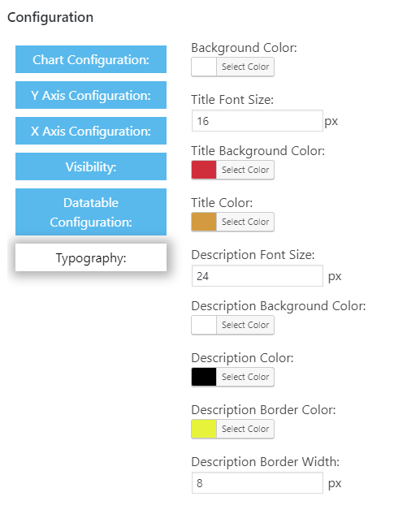The image size is (420, 527).
Task: Click Select Color for Description Color
Action: point(245,377)
